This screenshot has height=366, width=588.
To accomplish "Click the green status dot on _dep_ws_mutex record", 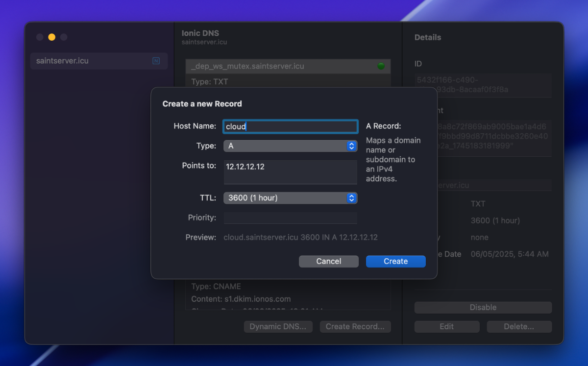I will 381,66.
